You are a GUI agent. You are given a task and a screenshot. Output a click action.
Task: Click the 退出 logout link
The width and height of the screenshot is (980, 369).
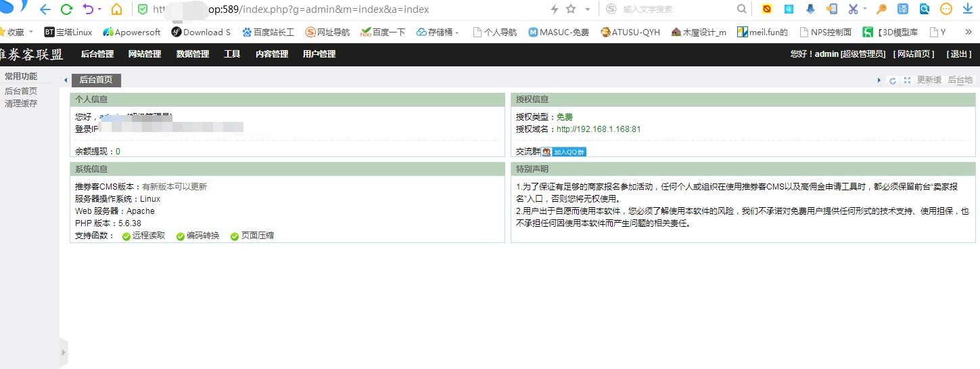[959, 54]
